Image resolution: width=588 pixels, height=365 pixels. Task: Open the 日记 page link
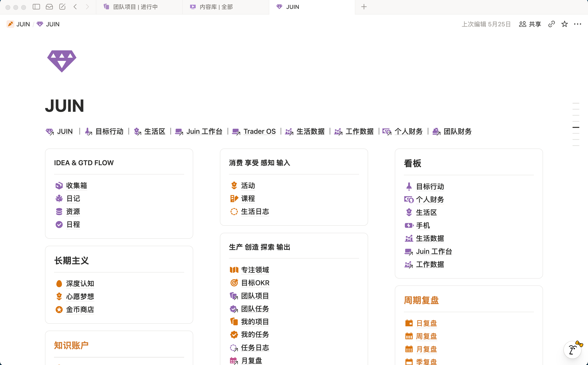coord(73,199)
